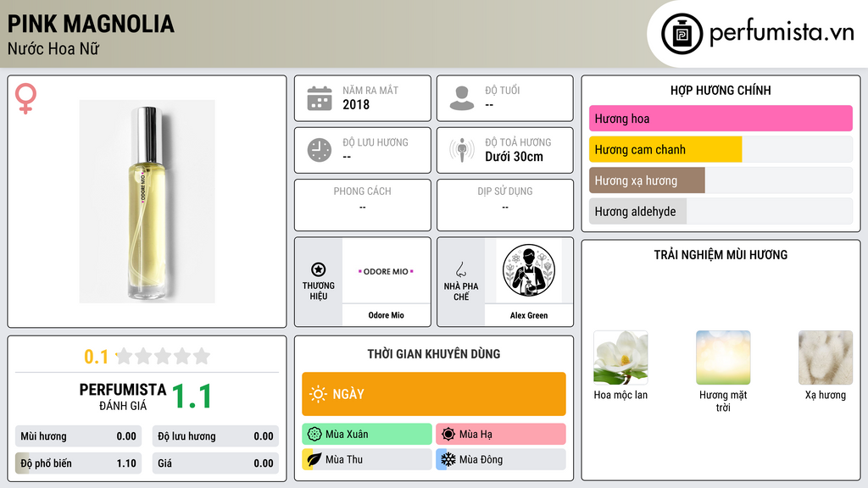Screen dimensions: 868x488
Task: Click the green 1.1 Perfumista rating
Action: 192,396
